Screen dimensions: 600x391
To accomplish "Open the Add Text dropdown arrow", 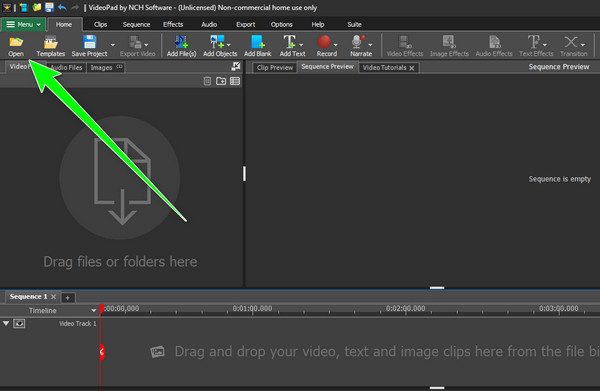I will click(x=301, y=45).
